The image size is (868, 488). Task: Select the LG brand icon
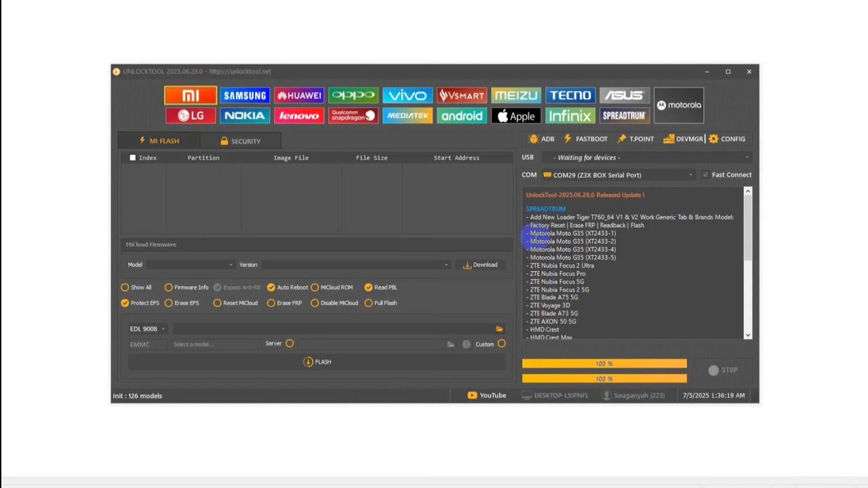[191, 116]
